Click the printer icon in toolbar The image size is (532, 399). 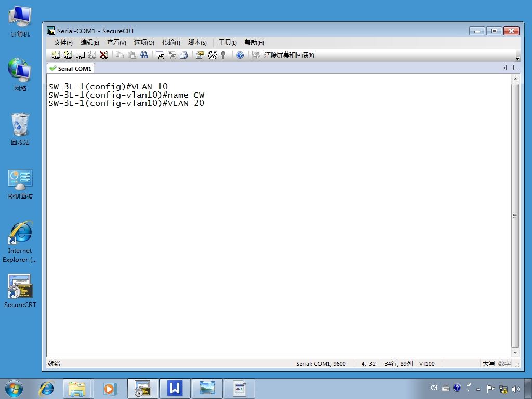(184, 55)
